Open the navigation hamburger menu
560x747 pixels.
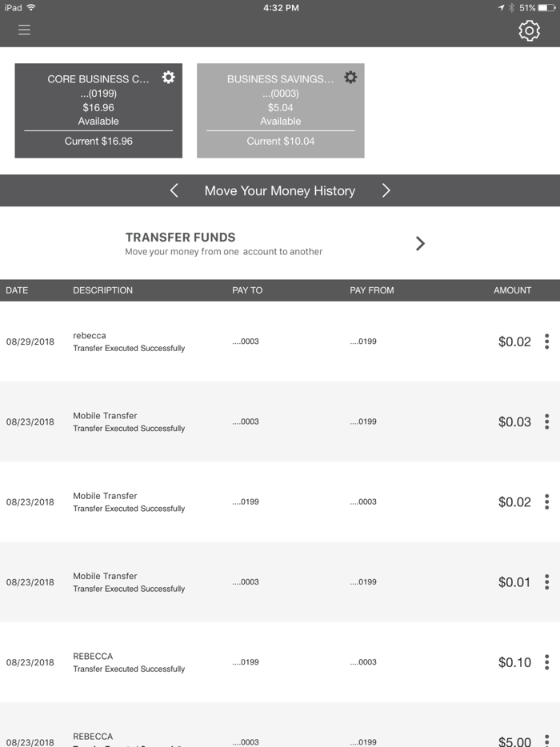pos(24,30)
